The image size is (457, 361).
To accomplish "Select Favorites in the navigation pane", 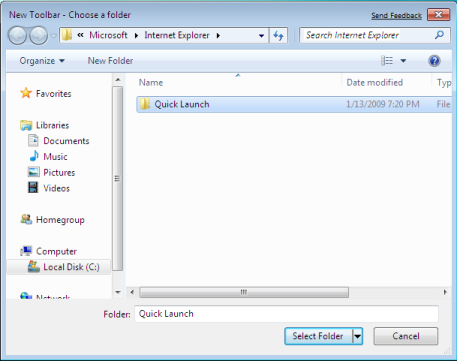I will point(53,94).
